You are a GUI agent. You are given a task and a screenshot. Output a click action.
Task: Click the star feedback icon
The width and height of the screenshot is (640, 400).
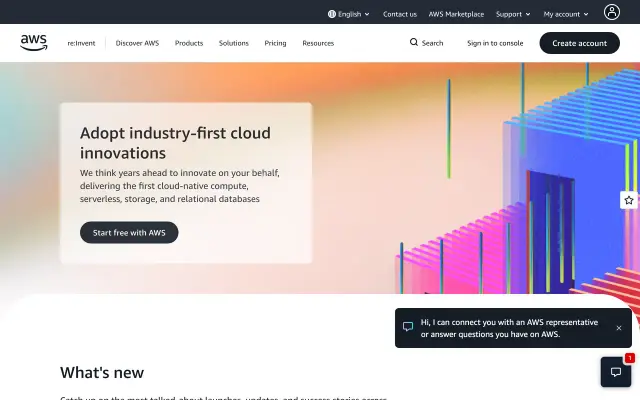(629, 200)
